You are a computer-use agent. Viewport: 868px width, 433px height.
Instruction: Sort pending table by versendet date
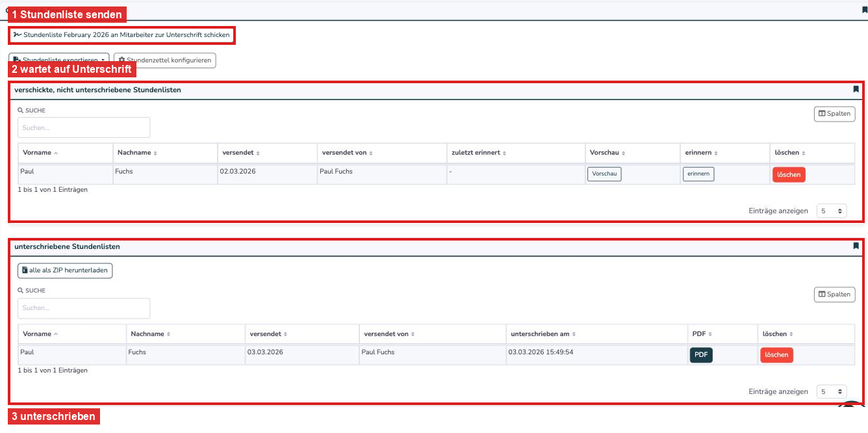267,153
